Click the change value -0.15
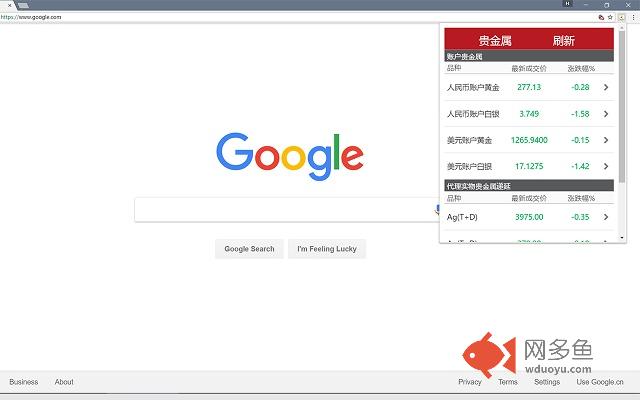640x400 pixels. 580,140
